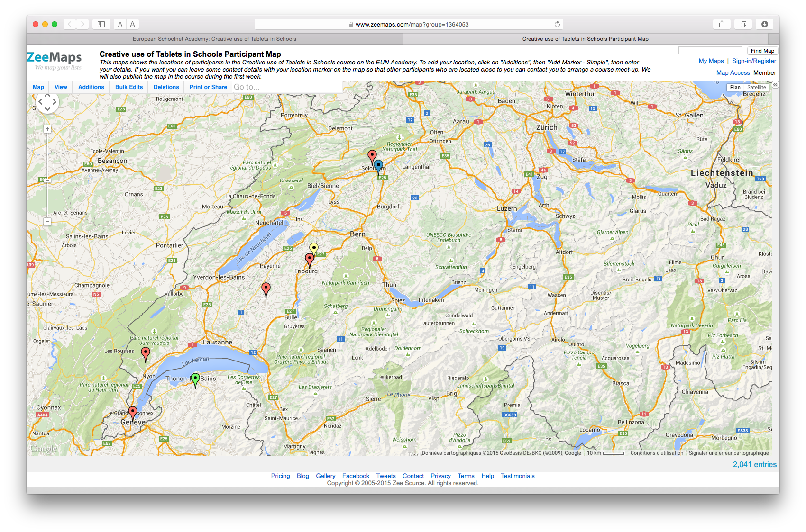Click the Safari sidebar icon
This screenshot has width=806, height=532.
pyautogui.click(x=101, y=24)
